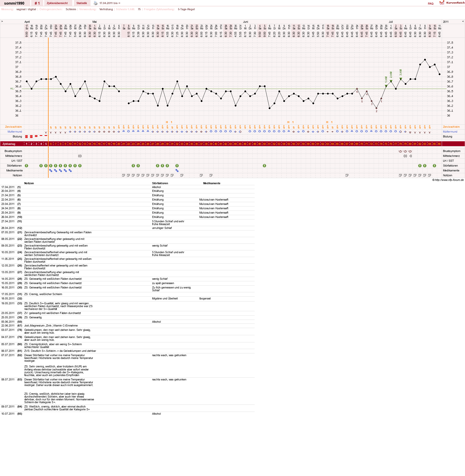Click the Mittelschmerz icon on cycle day 12
Screen dimensions: 465x476
coord(80,156)
